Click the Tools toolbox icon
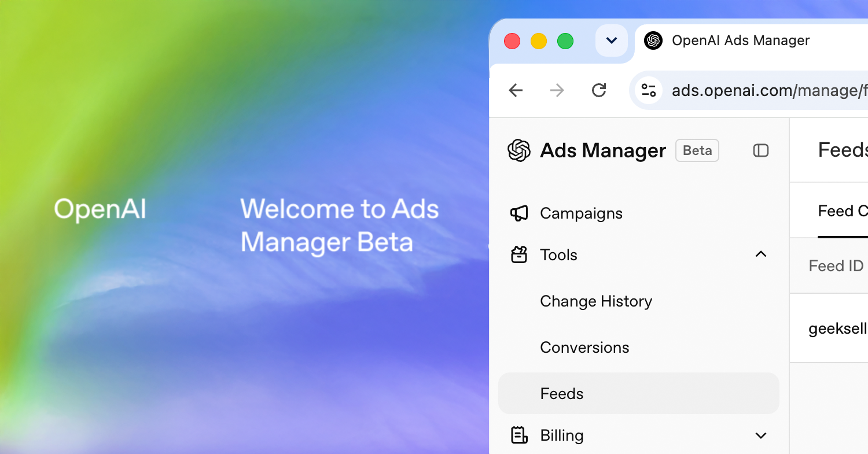The image size is (868, 454). tap(519, 255)
